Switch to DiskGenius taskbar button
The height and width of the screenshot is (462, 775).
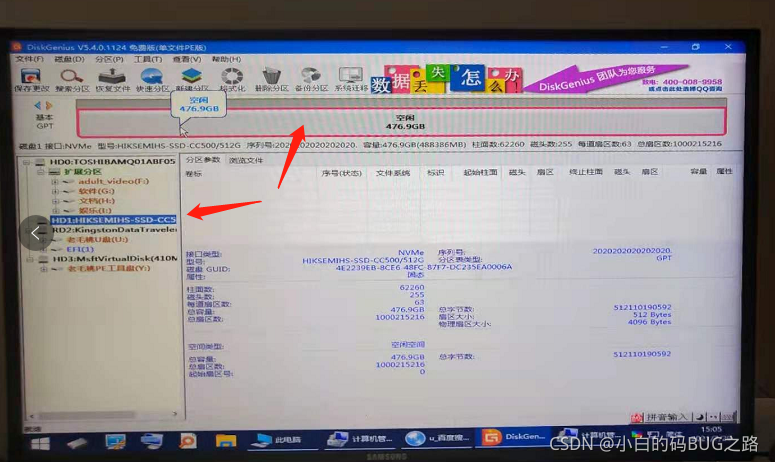coord(514,436)
